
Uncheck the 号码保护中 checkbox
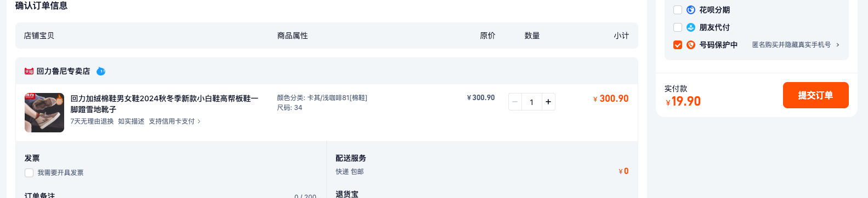click(x=678, y=45)
